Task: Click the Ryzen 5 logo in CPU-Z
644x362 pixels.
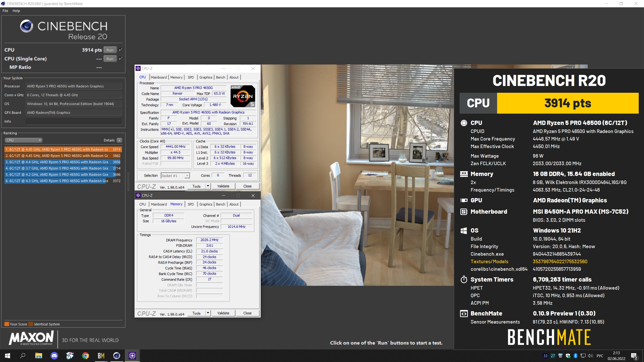Action: (243, 96)
